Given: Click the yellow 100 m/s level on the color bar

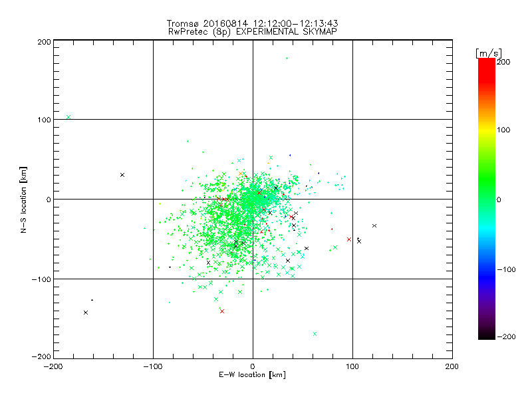Looking at the screenshot, I should click(487, 130).
